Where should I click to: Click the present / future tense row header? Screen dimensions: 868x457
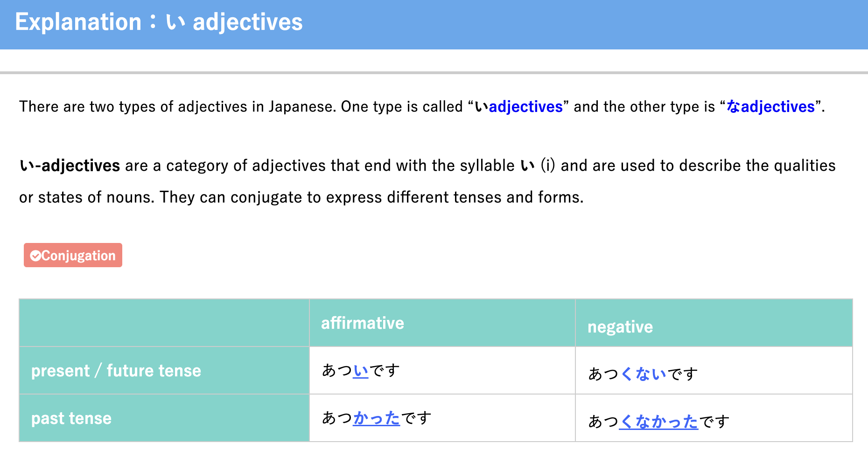click(x=164, y=370)
